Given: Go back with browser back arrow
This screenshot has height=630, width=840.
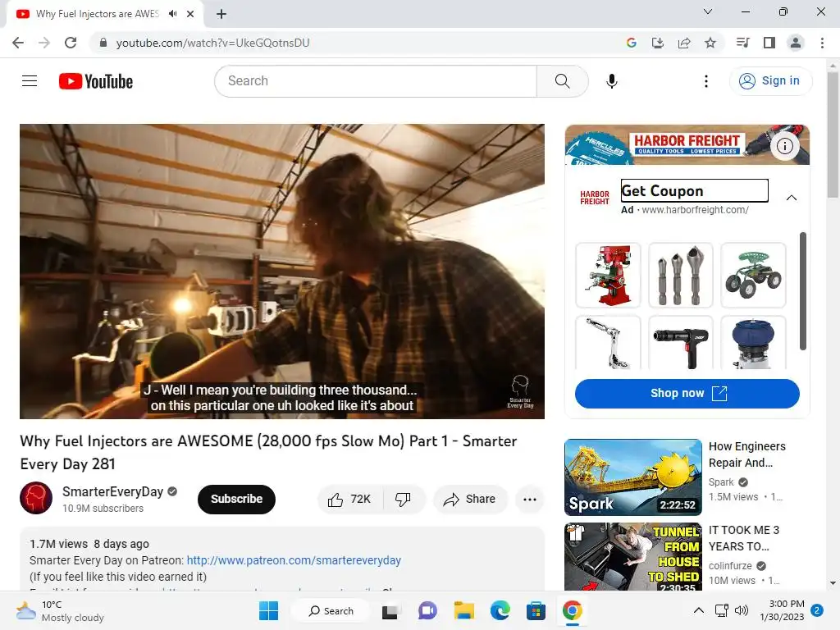Looking at the screenshot, I should tap(18, 43).
